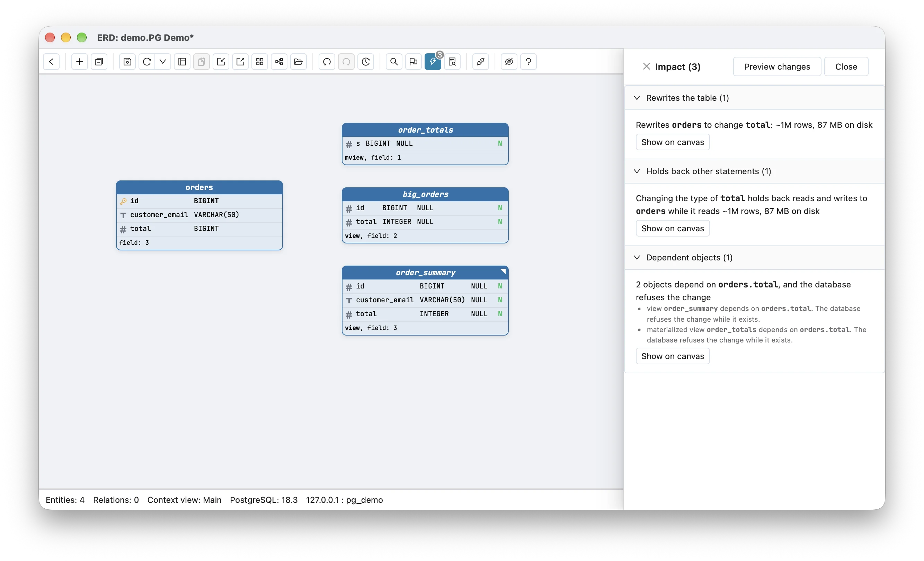Click PostgreSQL: 18.3 in status bar
Viewport: 924px width, 561px height.
pos(264,500)
